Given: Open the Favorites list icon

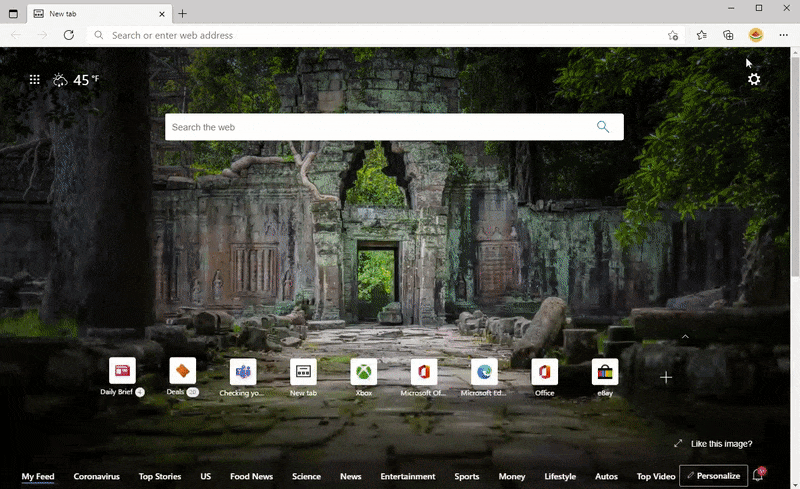Looking at the screenshot, I should [x=701, y=35].
